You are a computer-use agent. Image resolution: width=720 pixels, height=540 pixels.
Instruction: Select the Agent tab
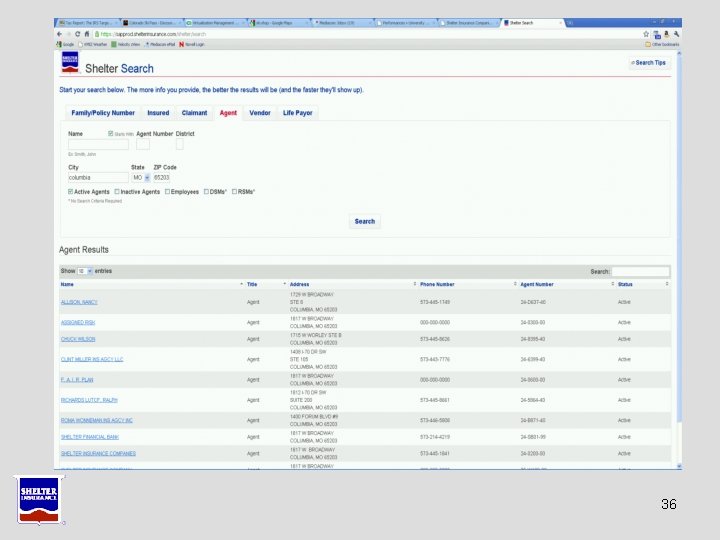pyautogui.click(x=228, y=113)
